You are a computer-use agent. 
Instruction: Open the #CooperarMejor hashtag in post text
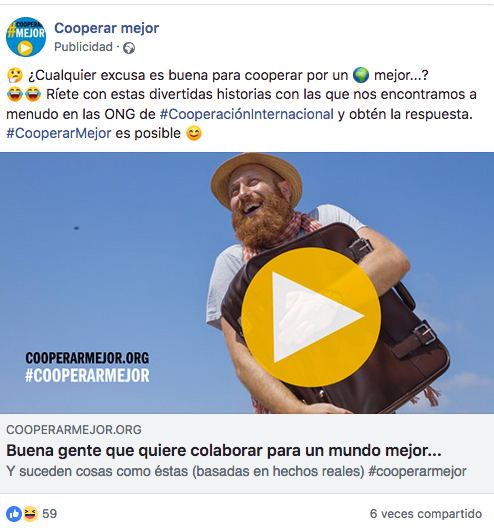pos(59,133)
